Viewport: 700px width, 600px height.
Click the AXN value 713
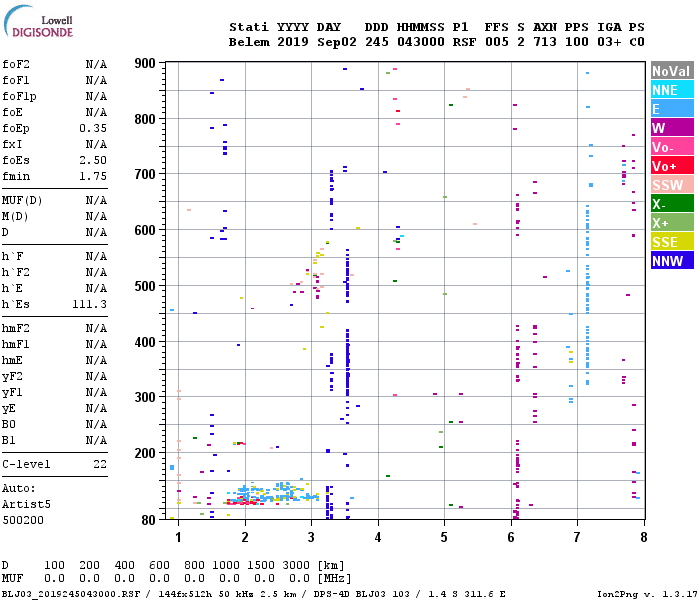point(545,42)
